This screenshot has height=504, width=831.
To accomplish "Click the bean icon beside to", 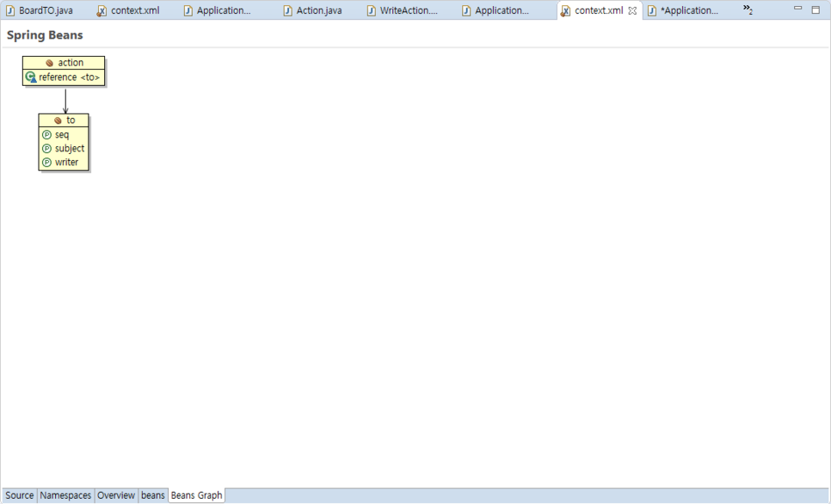I will tap(58, 120).
